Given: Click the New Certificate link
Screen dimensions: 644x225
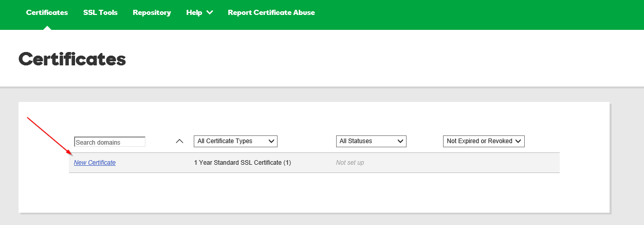Looking at the screenshot, I should coord(95,163).
